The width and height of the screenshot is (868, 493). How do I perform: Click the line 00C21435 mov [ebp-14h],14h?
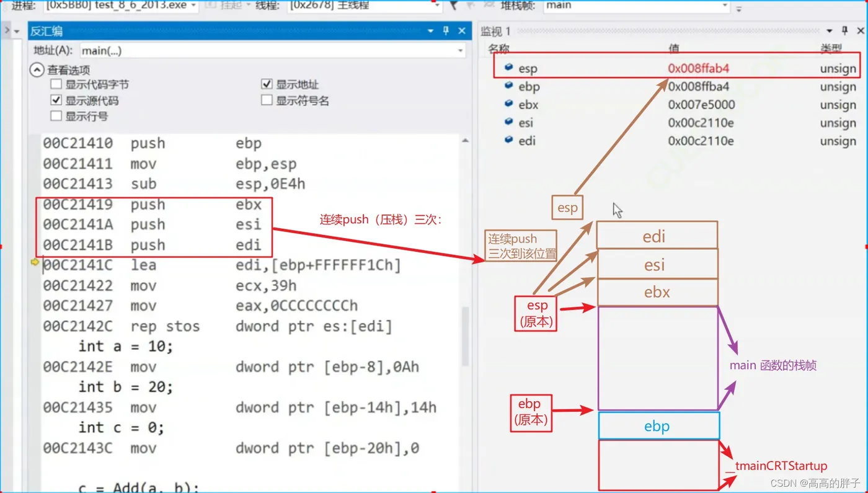(239, 407)
